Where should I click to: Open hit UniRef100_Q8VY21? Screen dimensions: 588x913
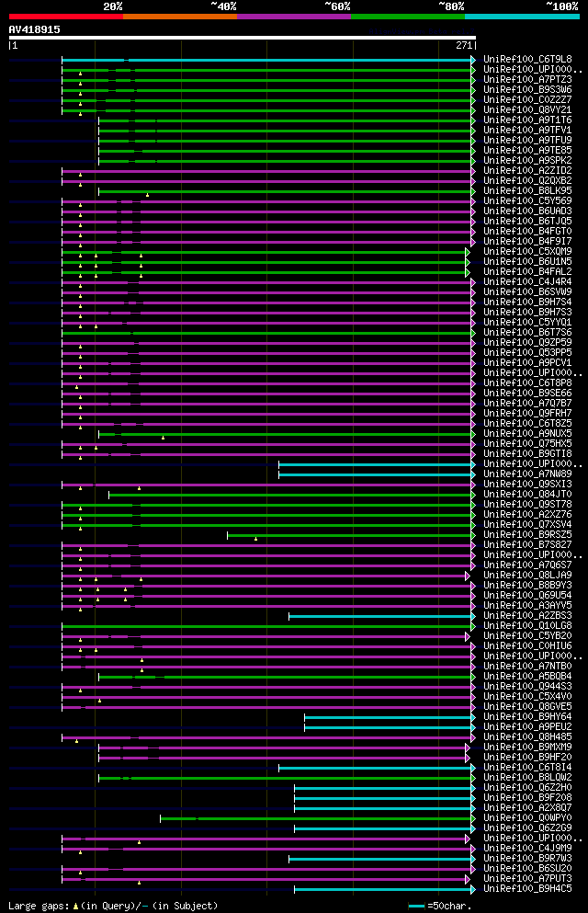527,110
